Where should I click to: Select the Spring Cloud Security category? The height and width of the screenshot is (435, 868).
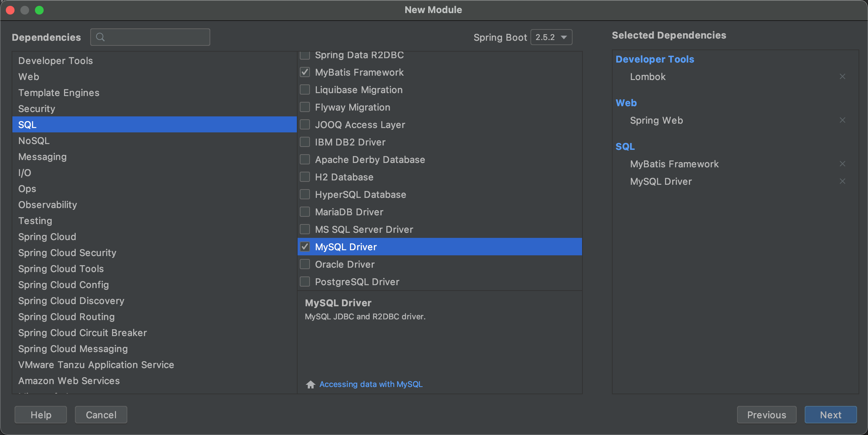coord(154,253)
